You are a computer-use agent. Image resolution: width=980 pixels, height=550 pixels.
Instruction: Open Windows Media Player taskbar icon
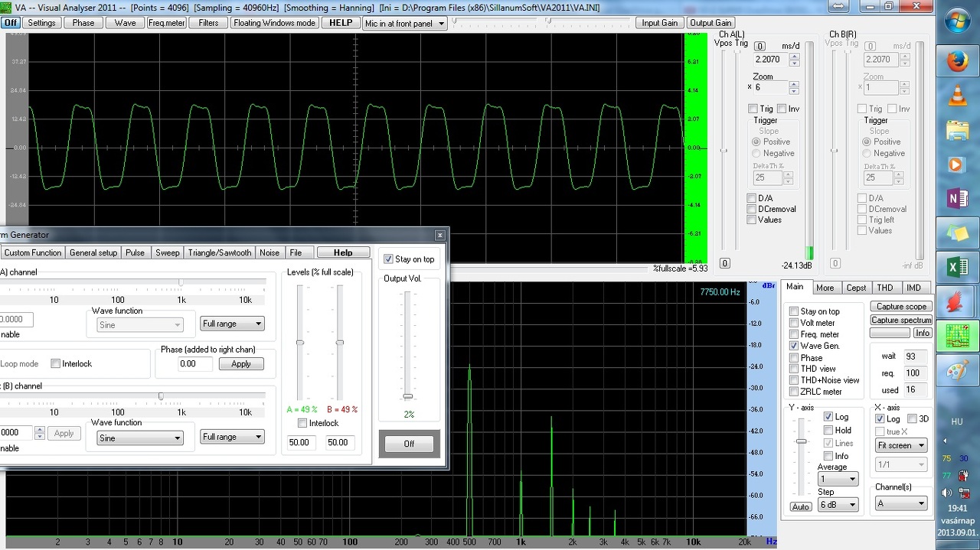click(957, 164)
